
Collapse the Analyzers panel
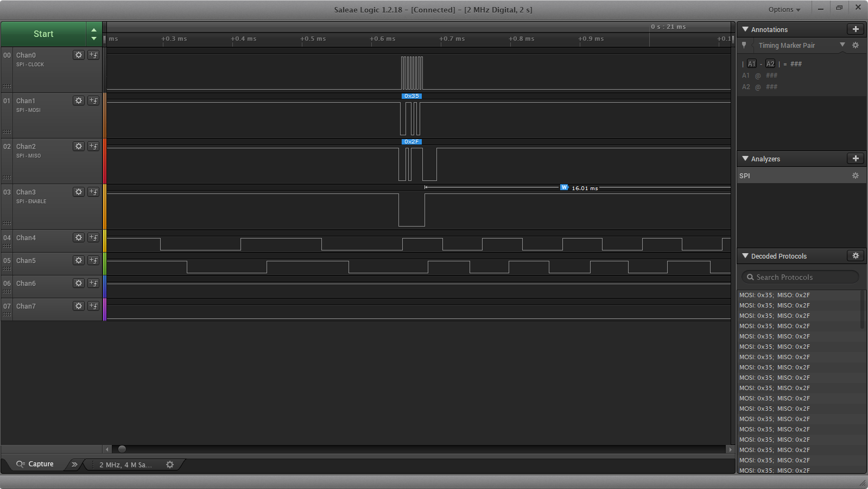(745, 159)
